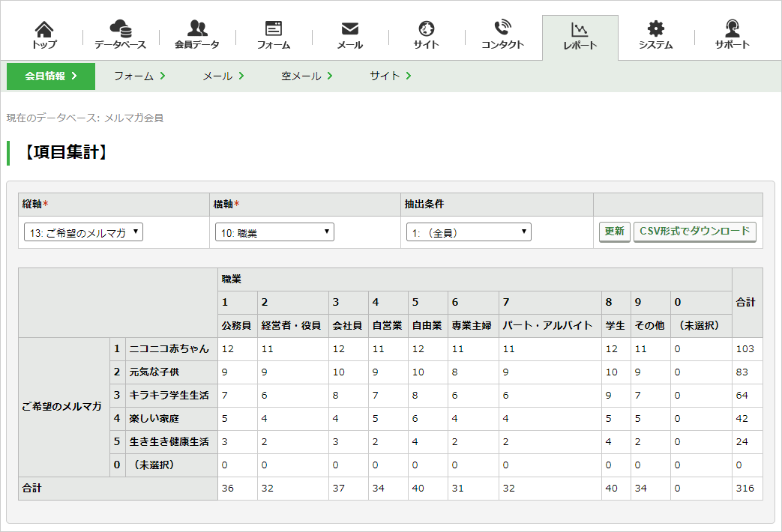
Task: Switch to the サイト report sub-tab
Action: (391, 76)
